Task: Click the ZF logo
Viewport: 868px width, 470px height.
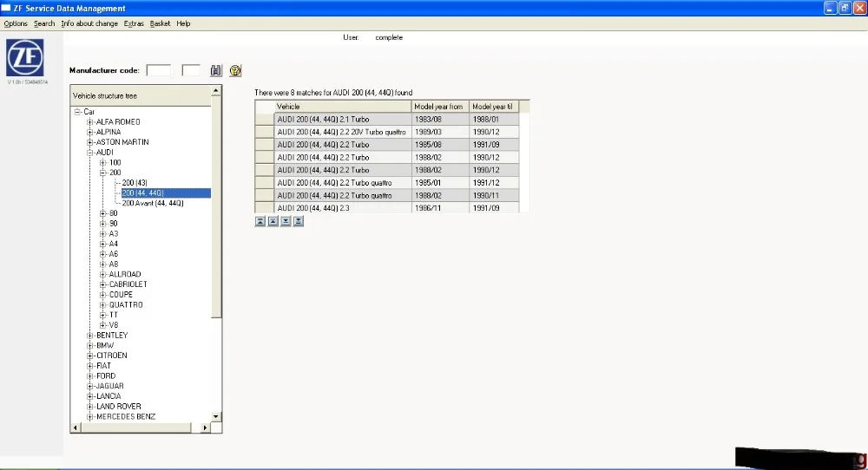Action: tap(25, 57)
